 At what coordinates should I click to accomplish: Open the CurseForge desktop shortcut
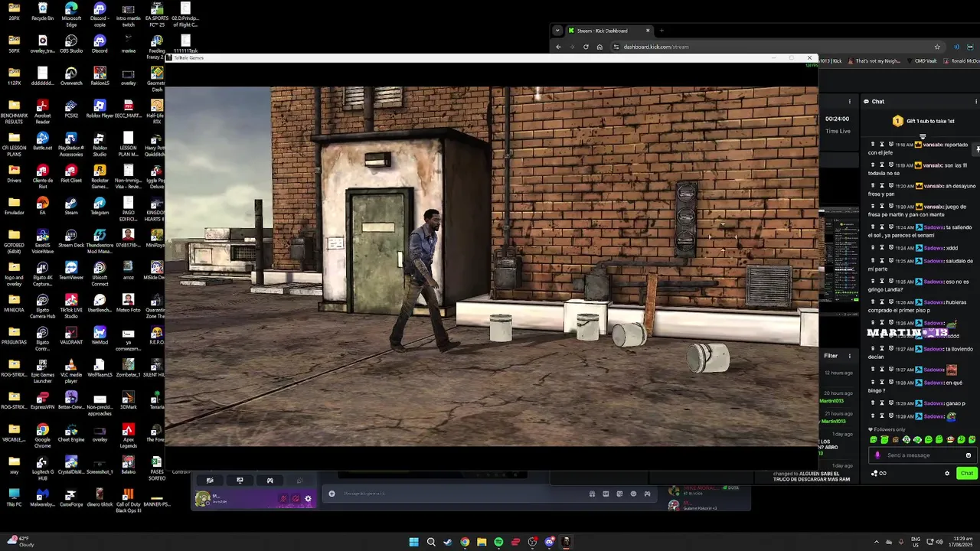(71, 497)
